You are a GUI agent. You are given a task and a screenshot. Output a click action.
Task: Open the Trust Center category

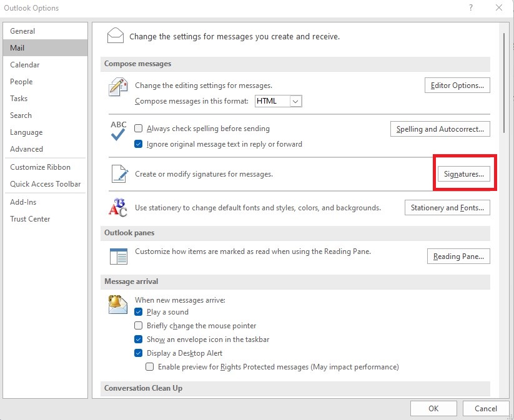point(30,219)
